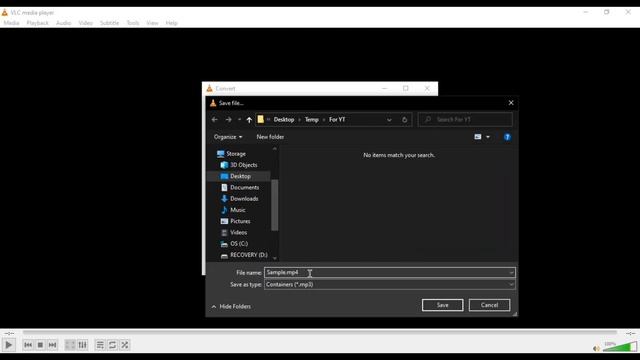The width and height of the screenshot is (640, 360).
Task: Click the previous media button
Action: [28, 345]
